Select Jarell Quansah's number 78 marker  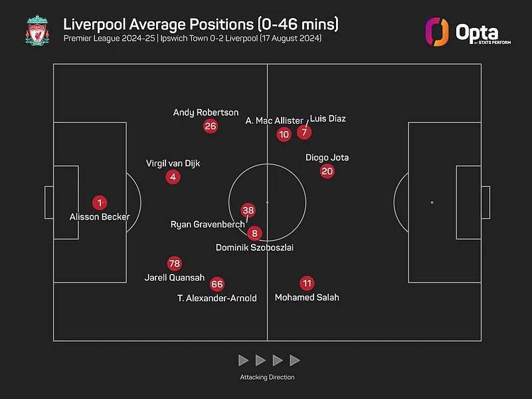[x=174, y=263]
